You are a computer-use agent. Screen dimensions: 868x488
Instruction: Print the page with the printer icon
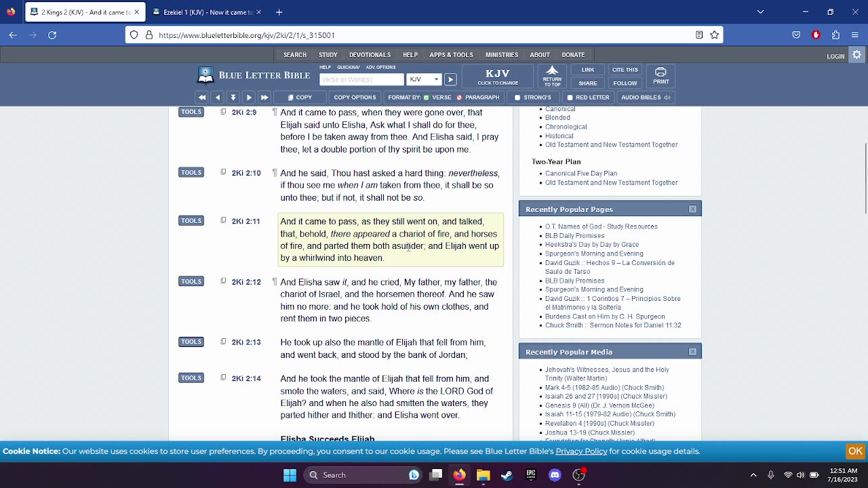click(660, 76)
